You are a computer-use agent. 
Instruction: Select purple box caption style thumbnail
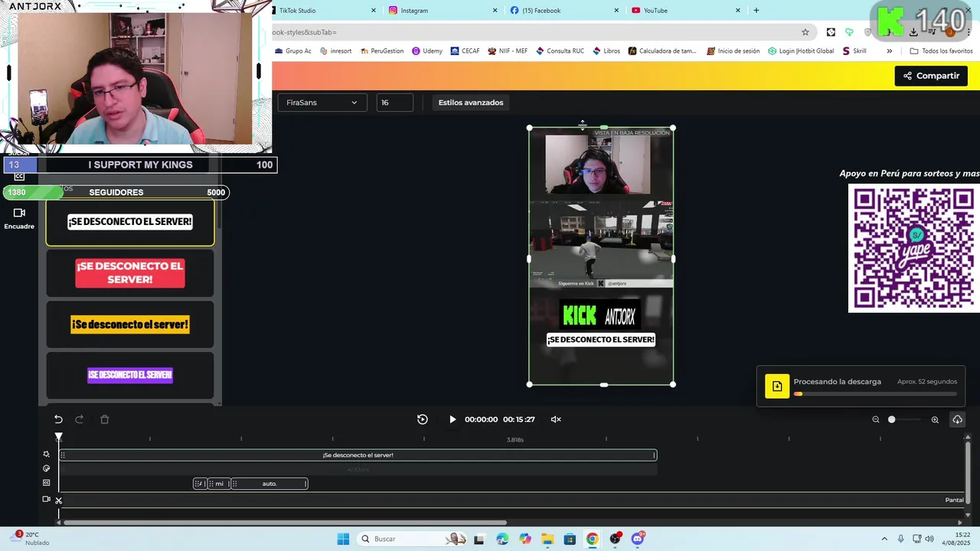pyautogui.click(x=130, y=375)
